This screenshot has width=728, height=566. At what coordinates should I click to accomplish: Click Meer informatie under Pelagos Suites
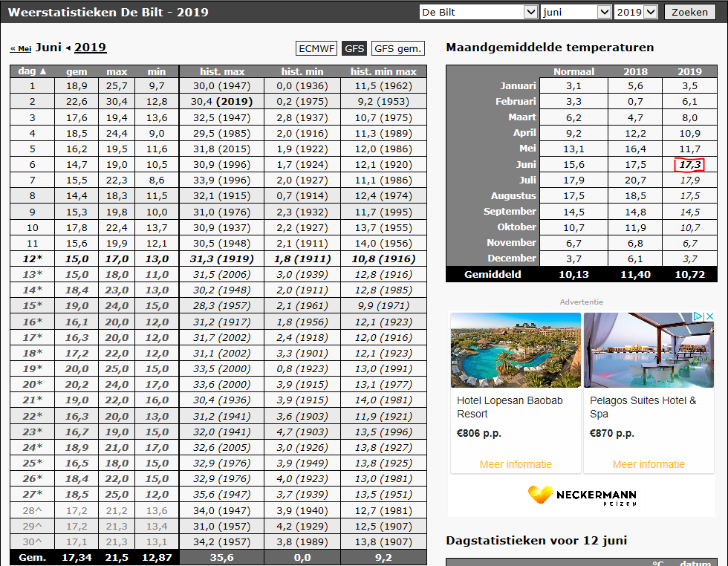point(649,464)
